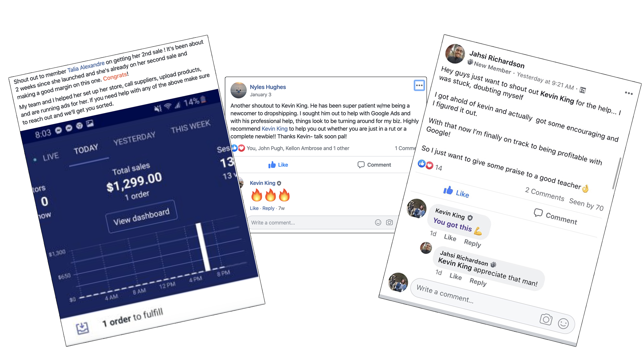The height and width of the screenshot is (354, 644).
Task: Click camera icon in middle comment box
Action: coord(389,222)
